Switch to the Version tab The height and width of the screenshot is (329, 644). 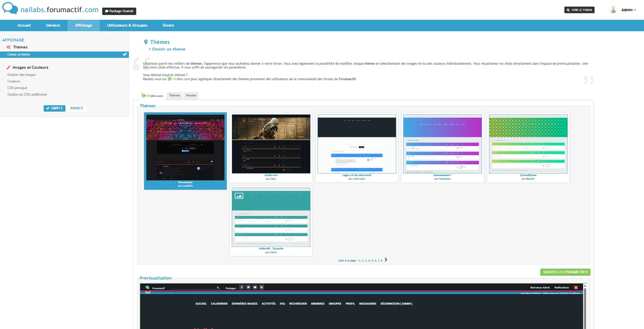click(x=191, y=95)
